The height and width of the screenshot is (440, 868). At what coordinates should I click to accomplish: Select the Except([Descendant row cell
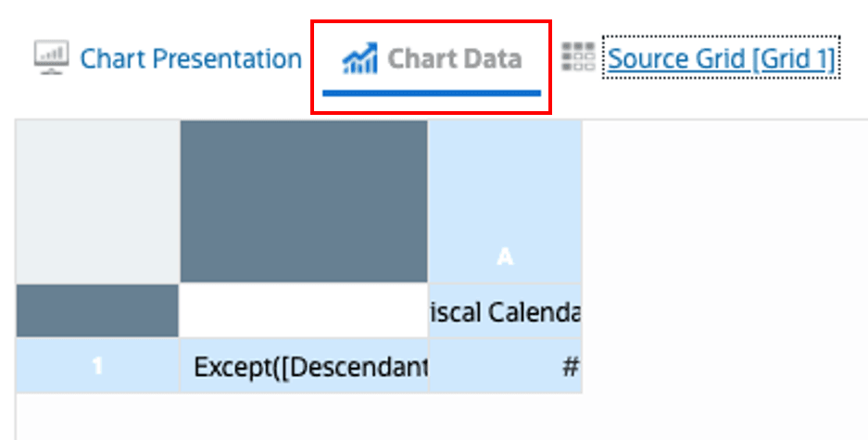pyautogui.click(x=304, y=367)
